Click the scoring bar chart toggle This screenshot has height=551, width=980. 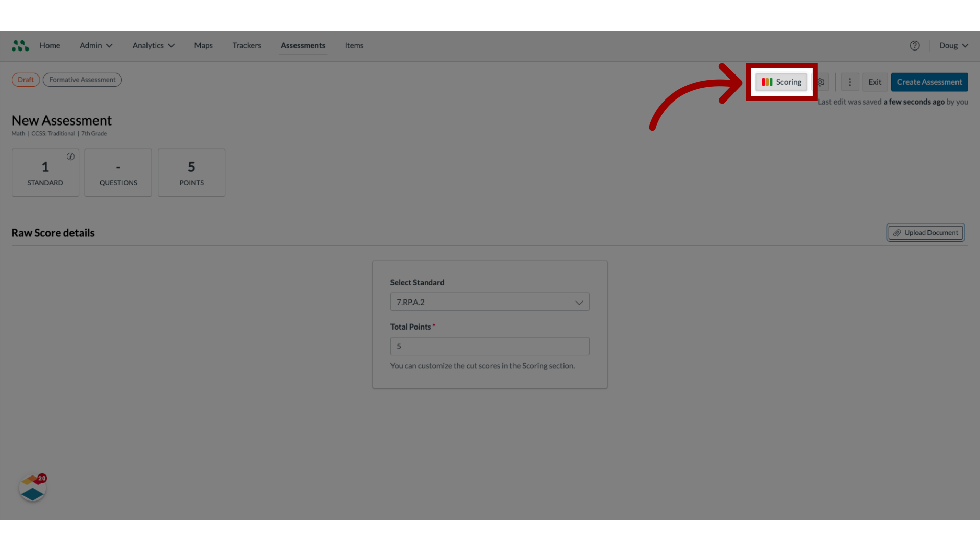(x=781, y=82)
